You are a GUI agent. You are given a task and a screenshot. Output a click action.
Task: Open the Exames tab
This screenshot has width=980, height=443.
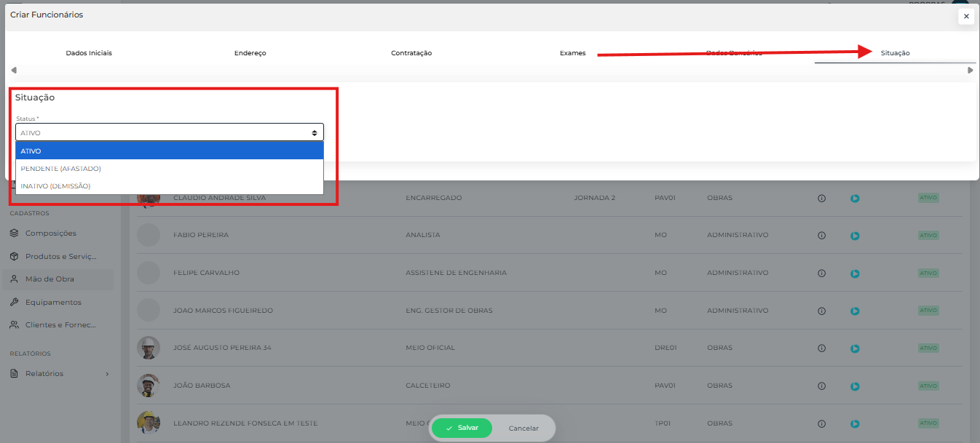[572, 53]
